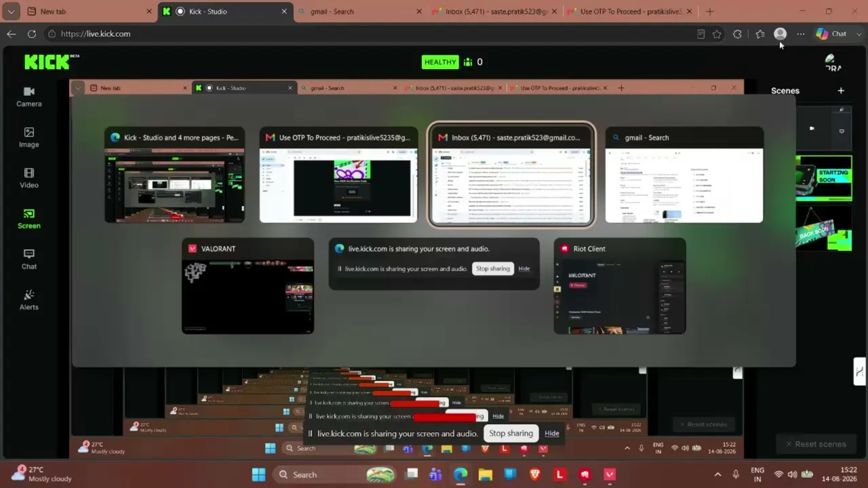
Task: Open the favorites list icon
Action: click(759, 34)
